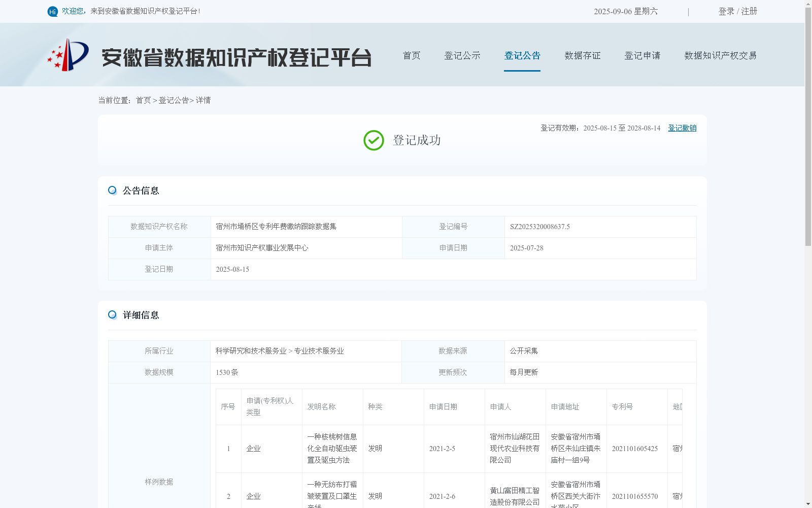
Task: Click the 样例数据 row label
Action: point(159,482)
